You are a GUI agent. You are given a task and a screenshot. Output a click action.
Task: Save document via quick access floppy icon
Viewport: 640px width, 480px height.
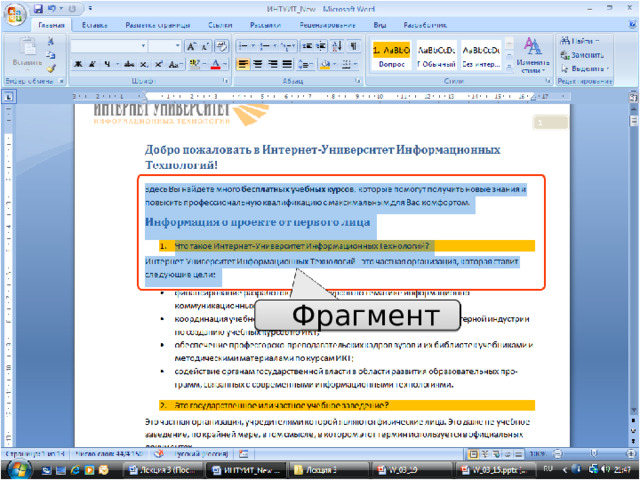coord(38,9)
